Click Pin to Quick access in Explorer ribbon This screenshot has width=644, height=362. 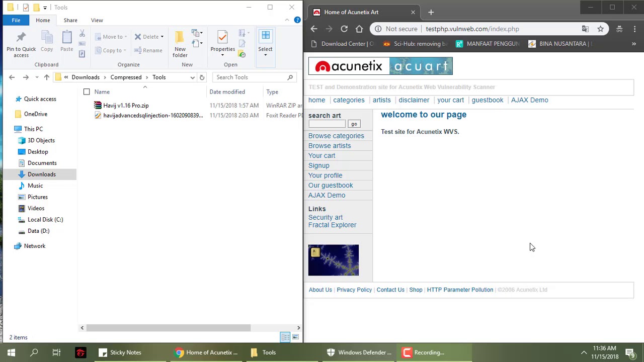pos(21,44)
